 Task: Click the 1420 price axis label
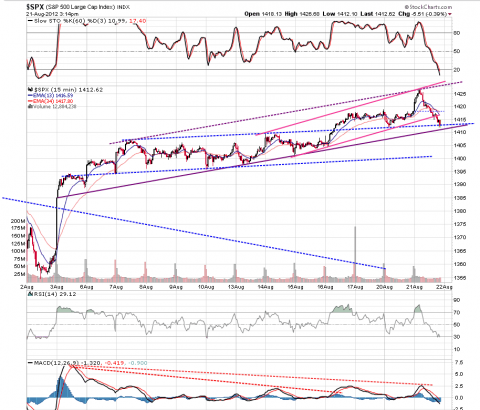click(460, 107)
